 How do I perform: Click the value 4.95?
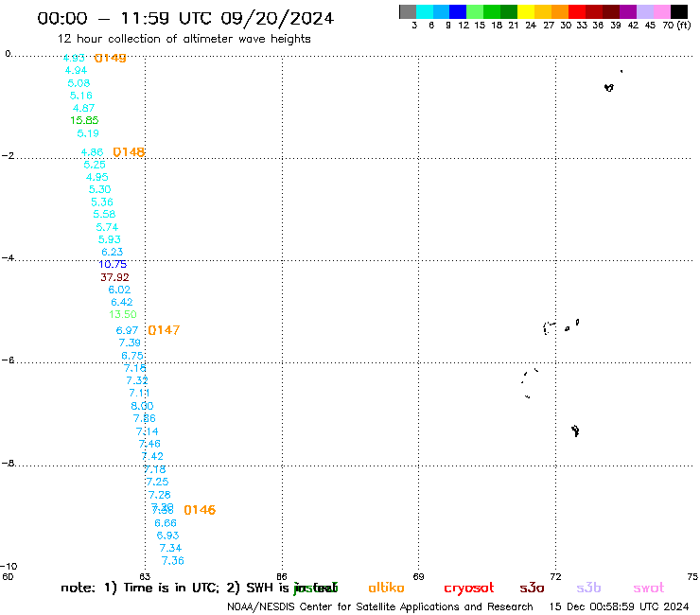point(97,177)
